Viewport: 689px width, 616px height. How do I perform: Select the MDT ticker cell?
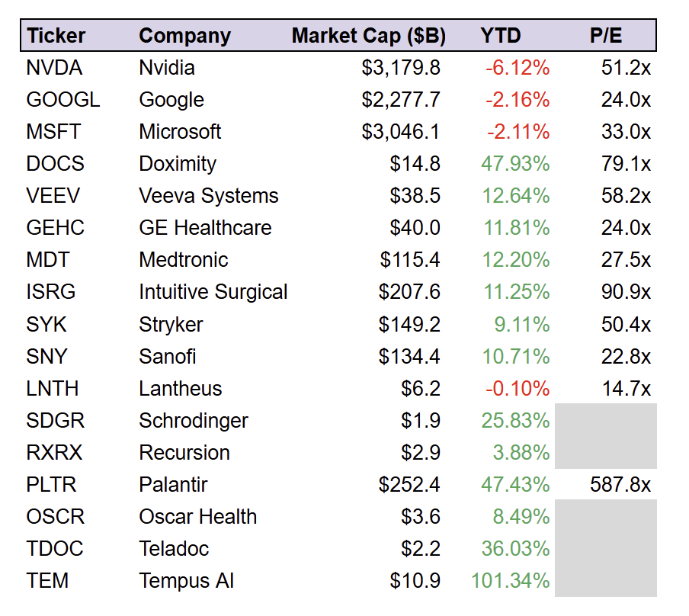coord(47,260)
